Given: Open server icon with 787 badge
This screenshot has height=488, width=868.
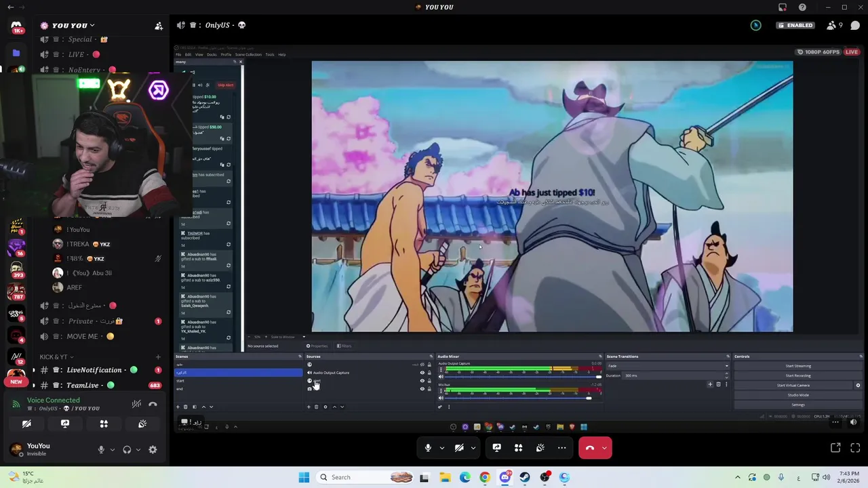Looking at the screenshot, I should [x=16, y=291].
